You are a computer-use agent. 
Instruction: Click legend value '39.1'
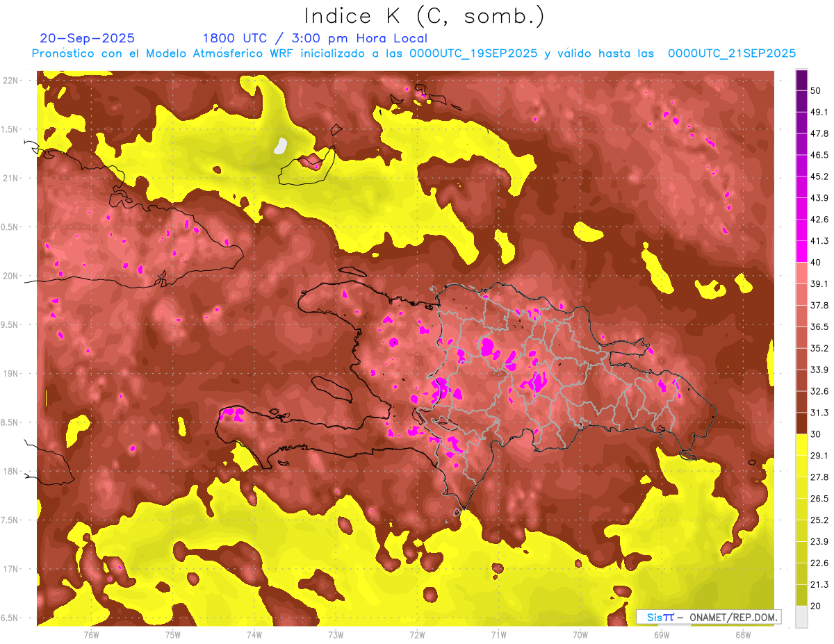pos(819,283)
